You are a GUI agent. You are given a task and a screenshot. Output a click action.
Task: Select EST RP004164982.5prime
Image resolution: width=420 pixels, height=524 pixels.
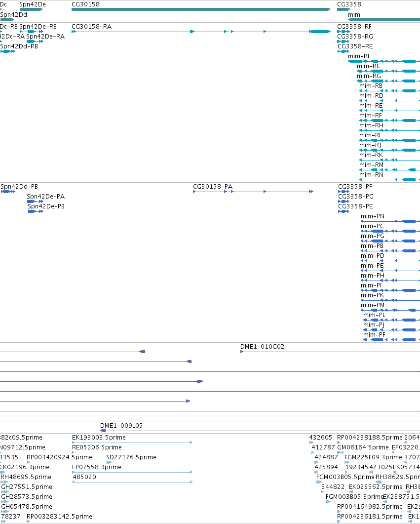(370, 506)
